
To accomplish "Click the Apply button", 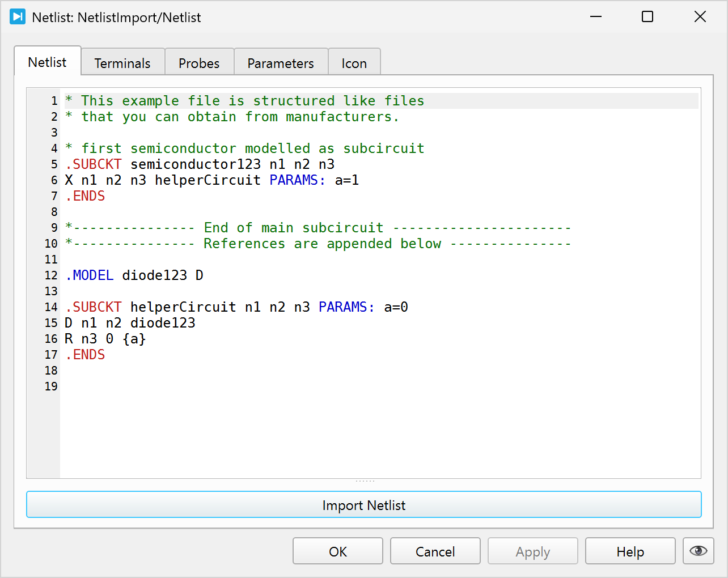I will (533, 551).
